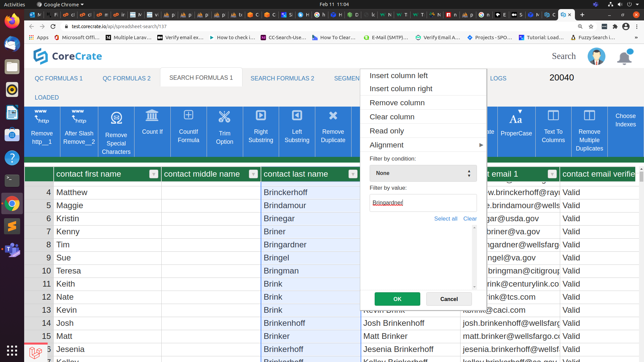
Task: Open the Google Chrome app menu
Action: coord(60,4)
